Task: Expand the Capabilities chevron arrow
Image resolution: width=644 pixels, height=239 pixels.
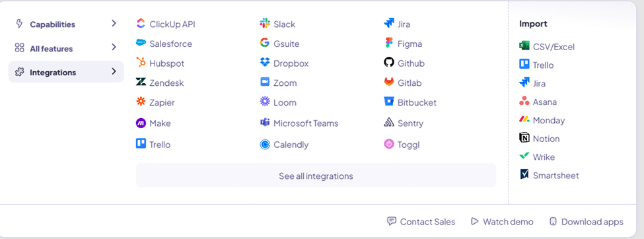Action: [x=114, y=23]
